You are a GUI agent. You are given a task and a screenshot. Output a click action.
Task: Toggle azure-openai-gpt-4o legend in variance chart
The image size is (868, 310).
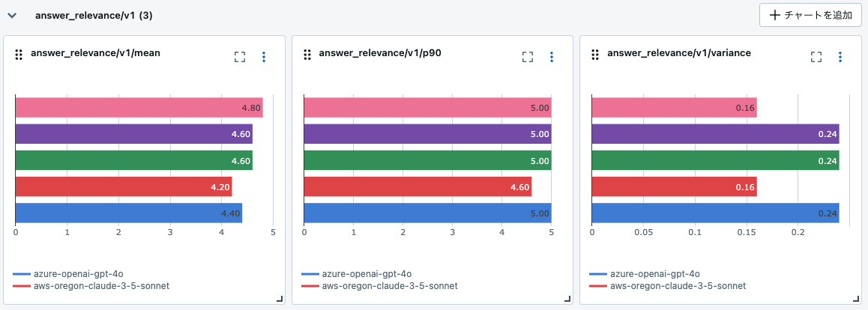tap(655, 274)
